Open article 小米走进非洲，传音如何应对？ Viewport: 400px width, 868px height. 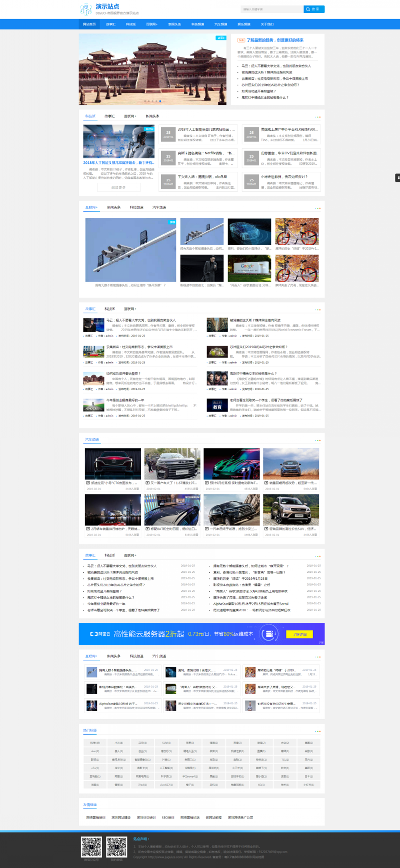tap(284, 177)
